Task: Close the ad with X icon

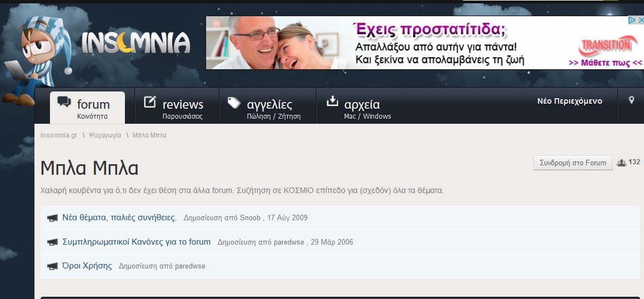Action: tap(640, 19)
